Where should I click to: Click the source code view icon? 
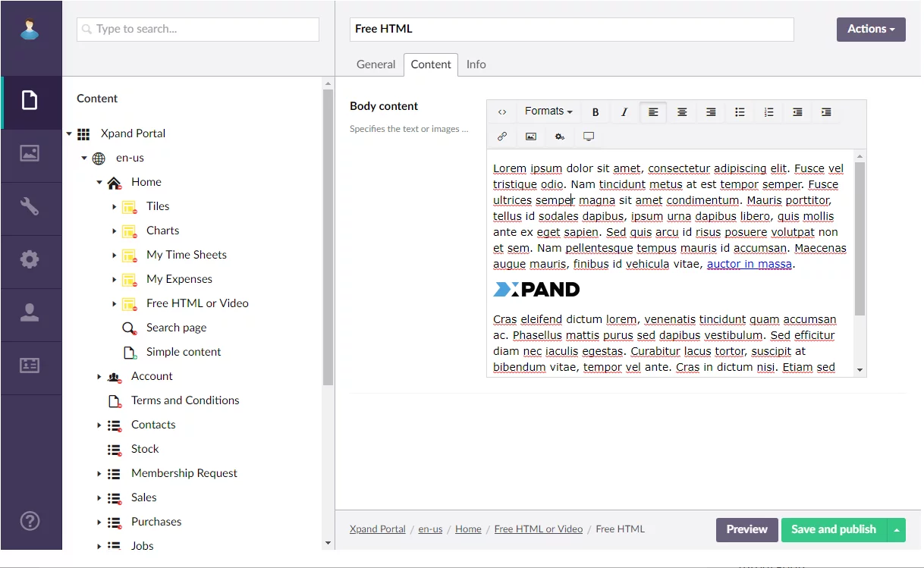pos(502,112)
